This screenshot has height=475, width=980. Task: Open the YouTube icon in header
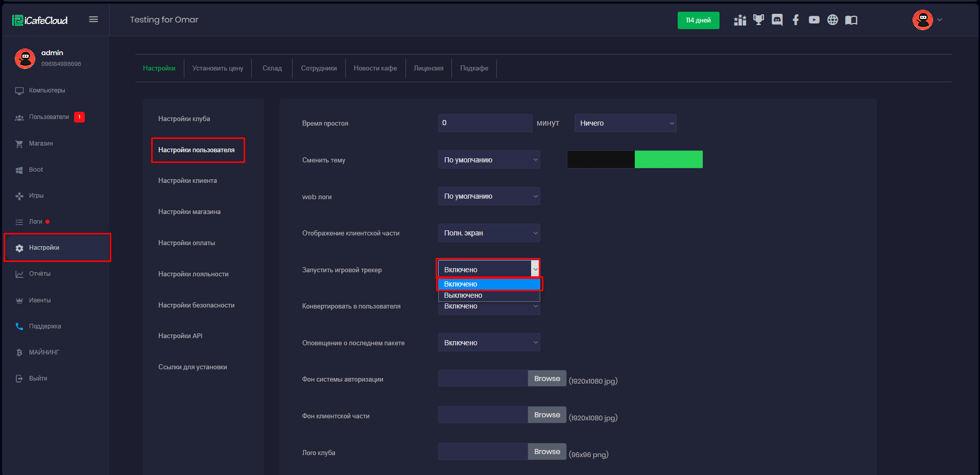[814, 20]
